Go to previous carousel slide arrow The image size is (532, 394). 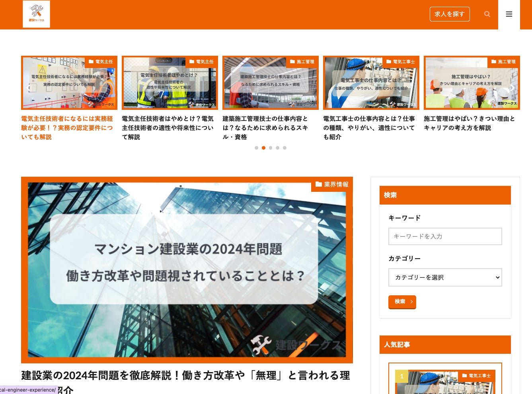click(28, 88)
